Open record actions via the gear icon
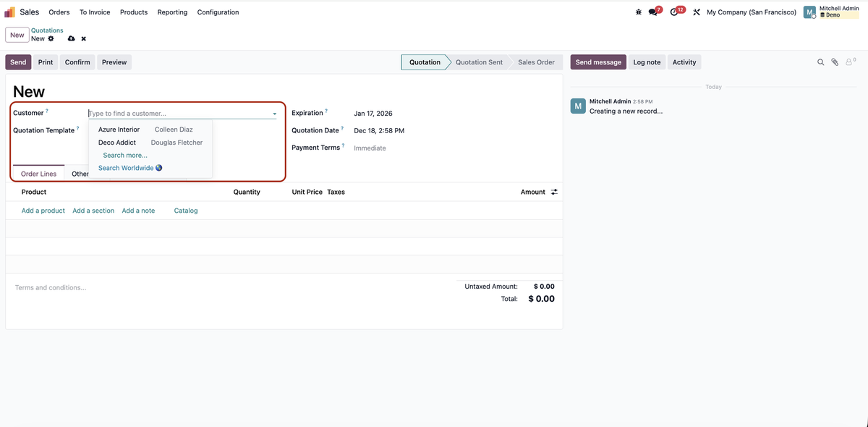The image size is (868, 427). click(x=49, y=38)
